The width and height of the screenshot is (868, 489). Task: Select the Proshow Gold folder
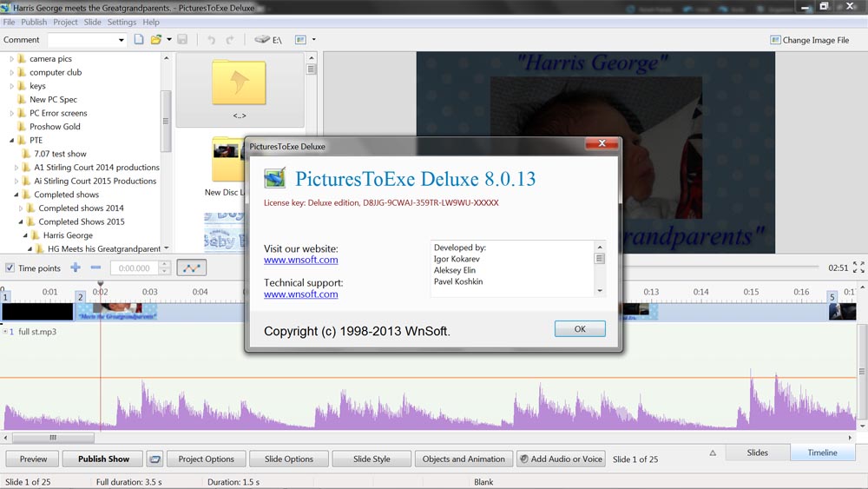pyautogui.click(x=55, y=127)
